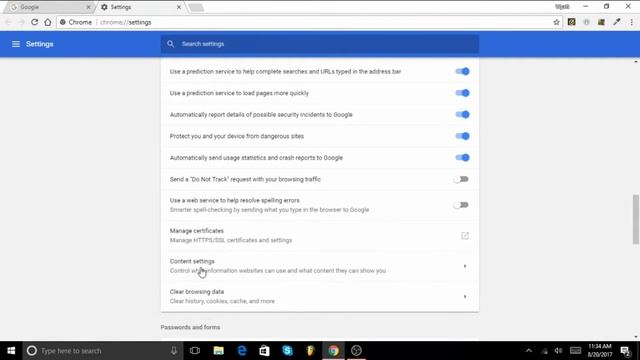Go to the home page icon

pyautogui.click(x=48, y=22)
